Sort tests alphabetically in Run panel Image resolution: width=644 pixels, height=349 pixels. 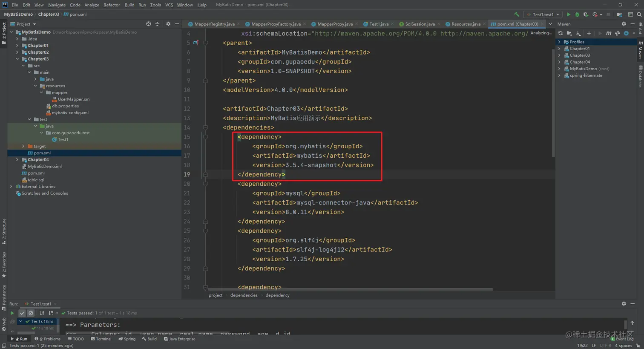click(x=42, y=313)
